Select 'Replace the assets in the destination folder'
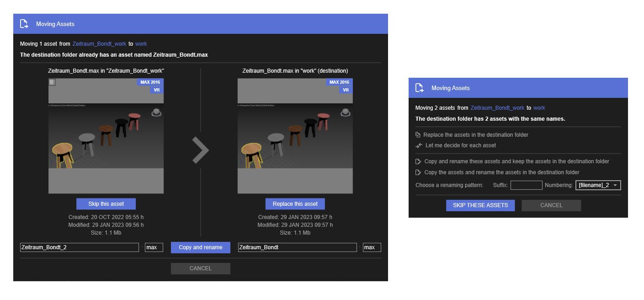Viewport: 644px width, 300px height. click(x=475, y=135)
